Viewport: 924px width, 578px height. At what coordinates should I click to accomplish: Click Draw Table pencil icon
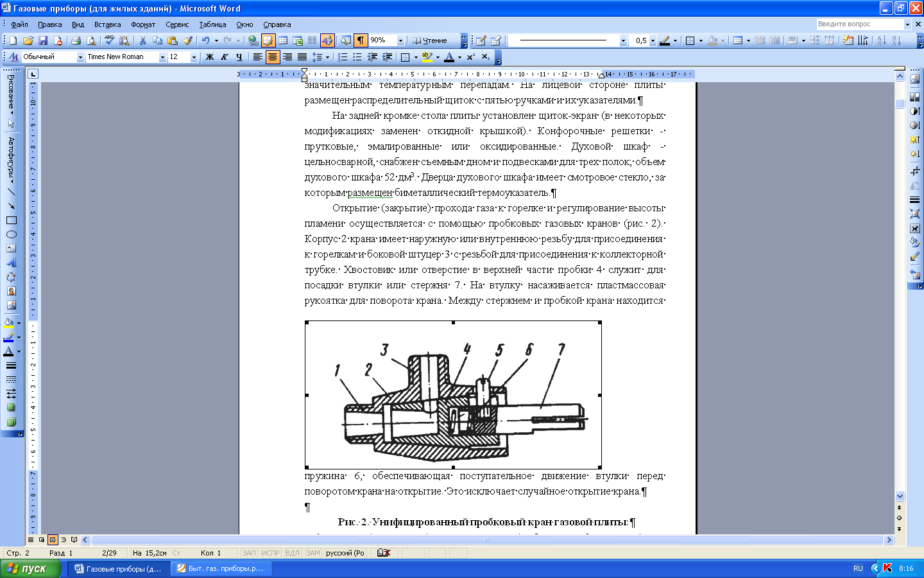[481, 40]
